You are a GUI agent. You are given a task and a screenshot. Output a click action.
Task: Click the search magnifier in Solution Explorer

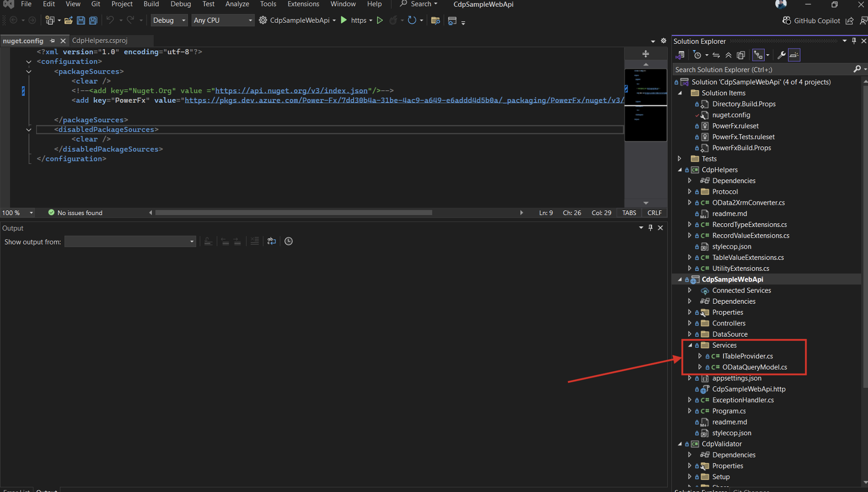[857, 69]
